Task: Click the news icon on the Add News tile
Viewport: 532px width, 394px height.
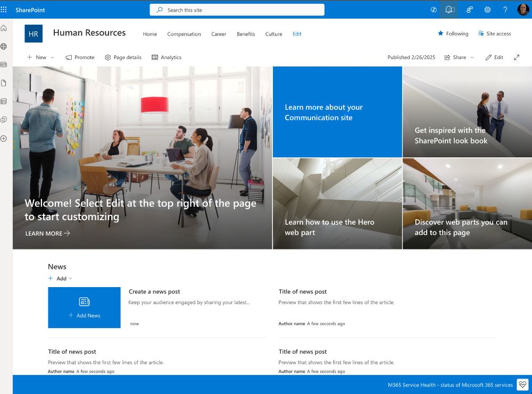Action: tap(84, 301)
